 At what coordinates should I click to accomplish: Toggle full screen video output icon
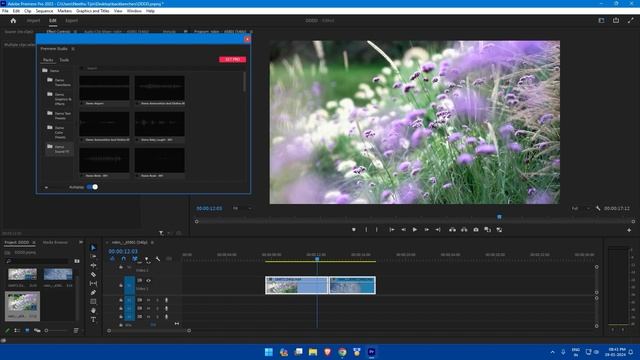[631, 20]
